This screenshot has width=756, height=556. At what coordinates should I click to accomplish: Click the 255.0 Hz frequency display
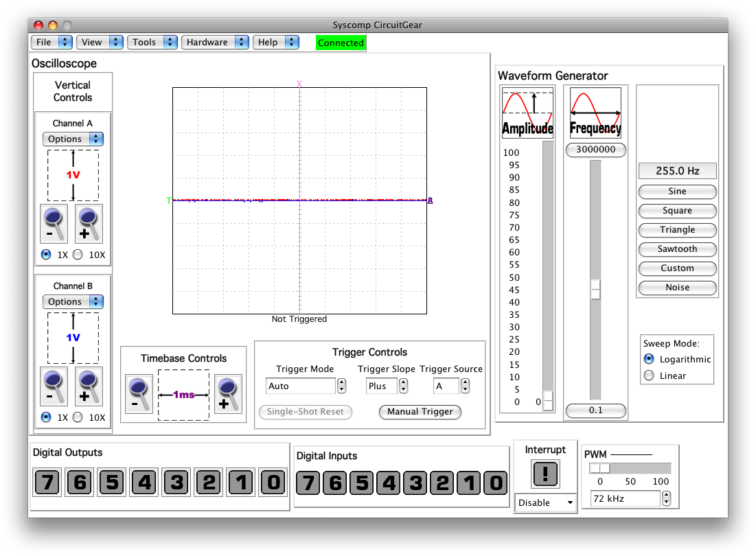(x=678, y=170)
